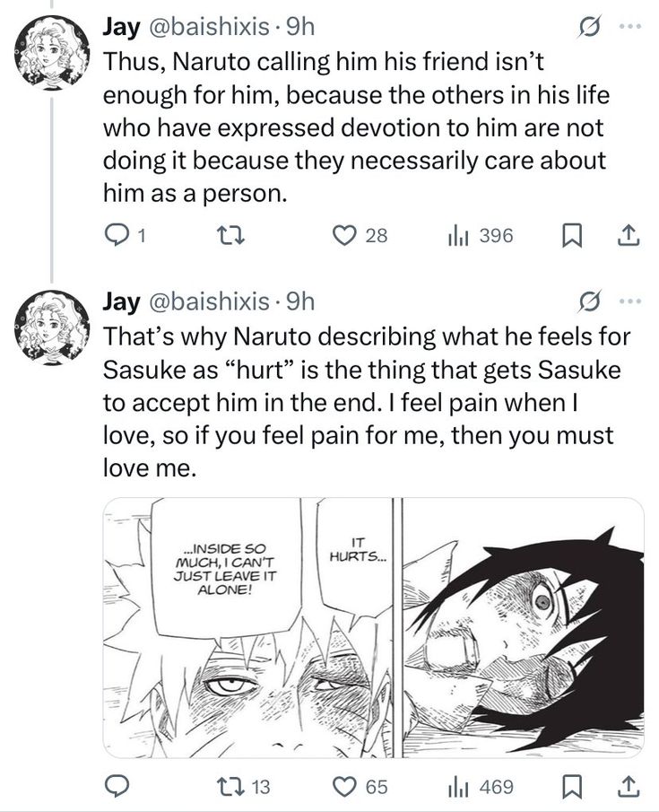
Task: Open the manga panel image
Action: tap(373, 627)
